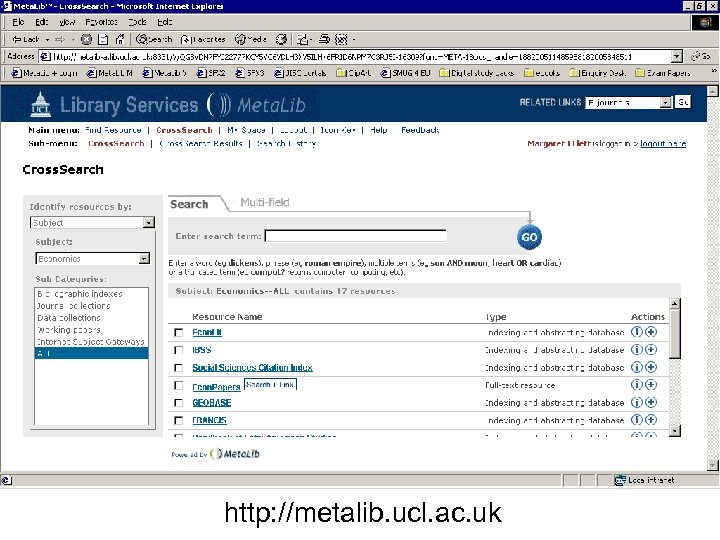
Task: Open the Subject Economics dropdown
Action: click(144, 259)
